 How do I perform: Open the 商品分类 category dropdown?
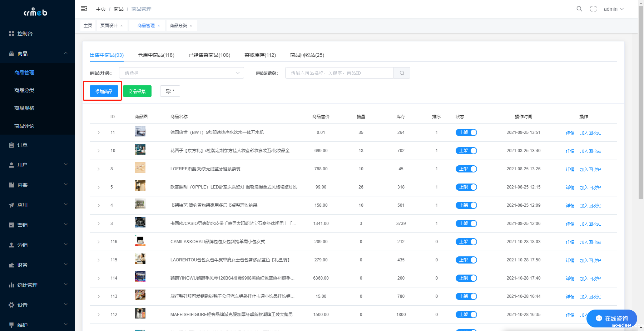(x=182, y=73)
